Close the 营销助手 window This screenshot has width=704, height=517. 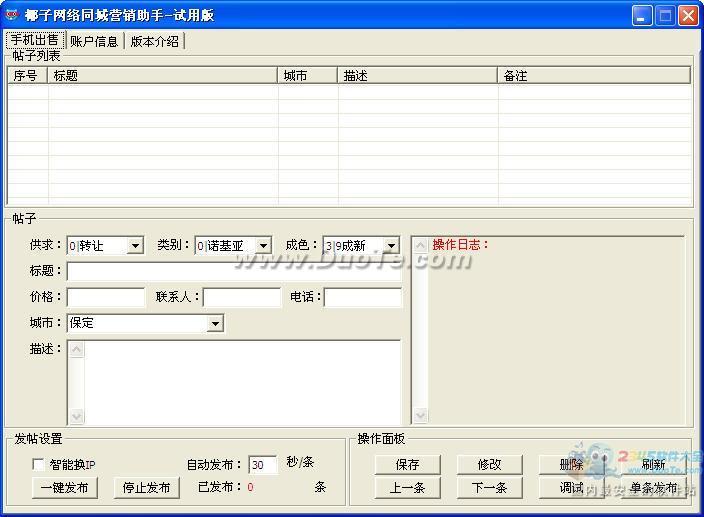pyautogui.click(x=688, y=16)
